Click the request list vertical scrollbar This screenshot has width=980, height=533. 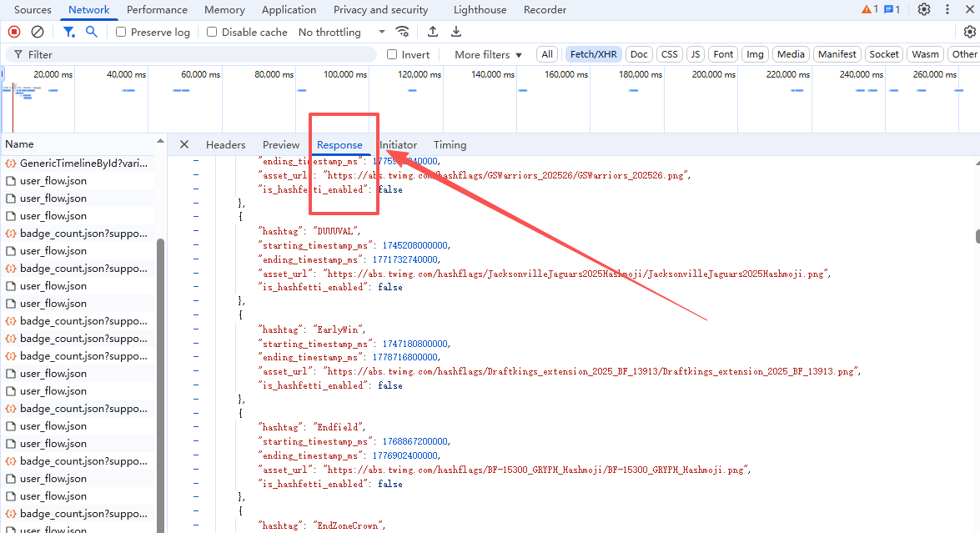click(161, 385)
